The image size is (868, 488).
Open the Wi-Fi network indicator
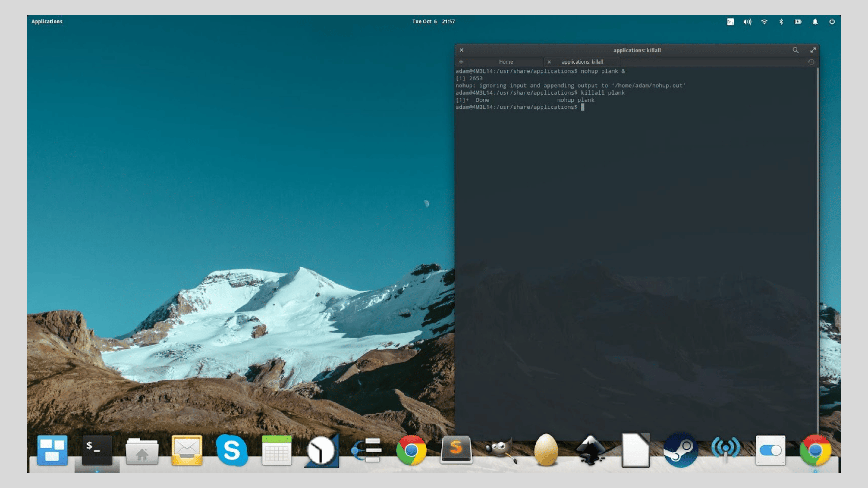tap(764, 22)
